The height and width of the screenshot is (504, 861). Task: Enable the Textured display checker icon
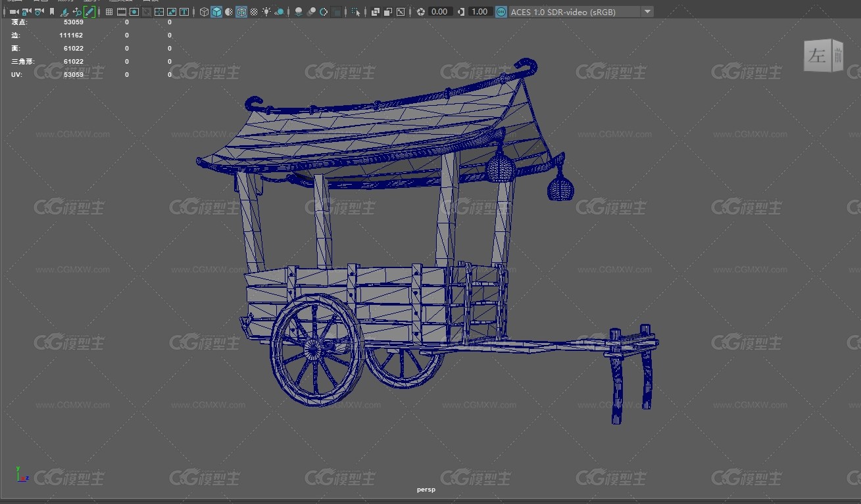[254, 12]
